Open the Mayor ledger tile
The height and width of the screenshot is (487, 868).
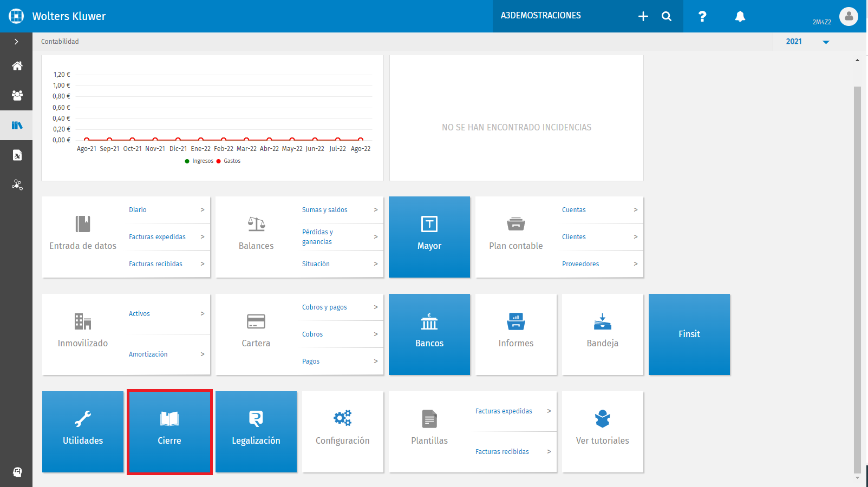click(429, 237)
